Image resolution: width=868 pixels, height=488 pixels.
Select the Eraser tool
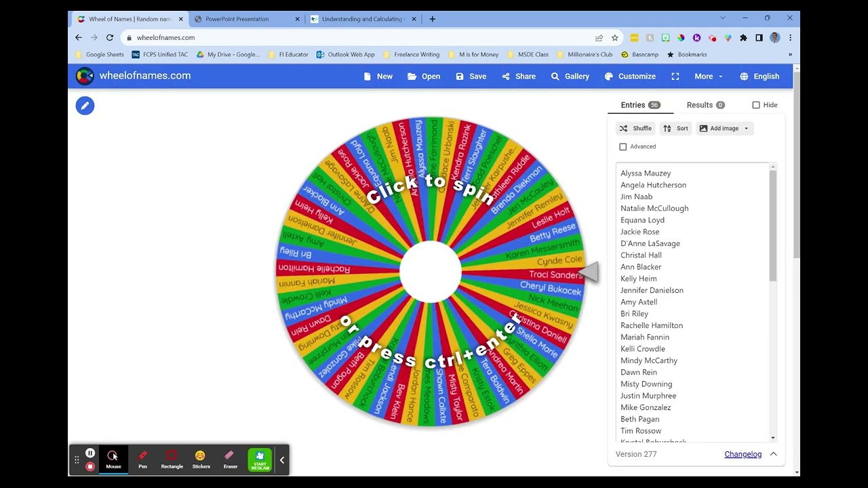230,459
